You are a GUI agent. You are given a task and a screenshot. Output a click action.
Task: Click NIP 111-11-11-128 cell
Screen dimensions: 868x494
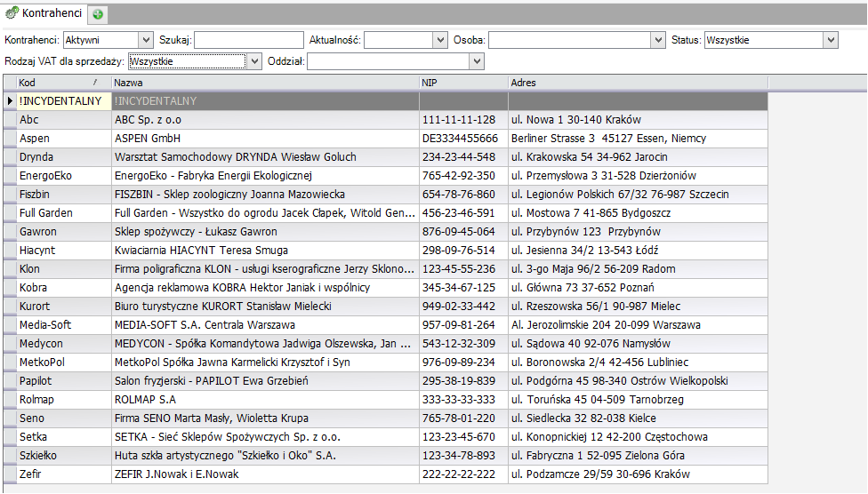coord(463,119)
